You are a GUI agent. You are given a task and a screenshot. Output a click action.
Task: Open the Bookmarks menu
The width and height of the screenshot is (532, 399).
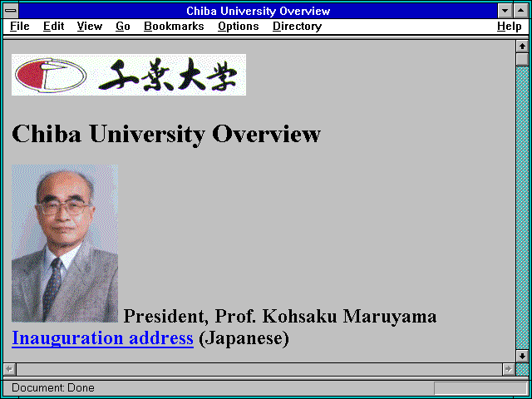174,26
